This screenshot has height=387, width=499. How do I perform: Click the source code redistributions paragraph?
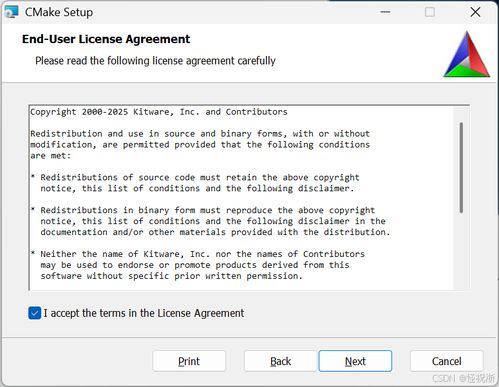click(195, 183)
